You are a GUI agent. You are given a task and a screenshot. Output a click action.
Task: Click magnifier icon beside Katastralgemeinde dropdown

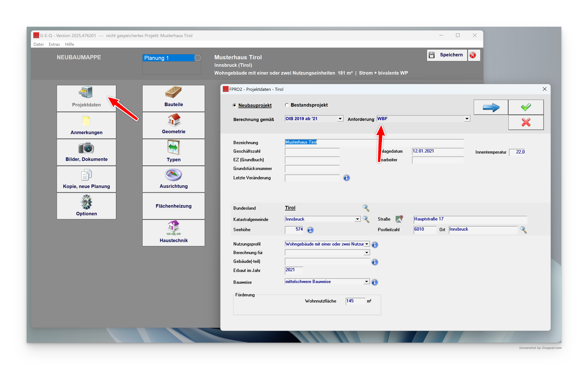pyautogui.click(x=366, y=219)
